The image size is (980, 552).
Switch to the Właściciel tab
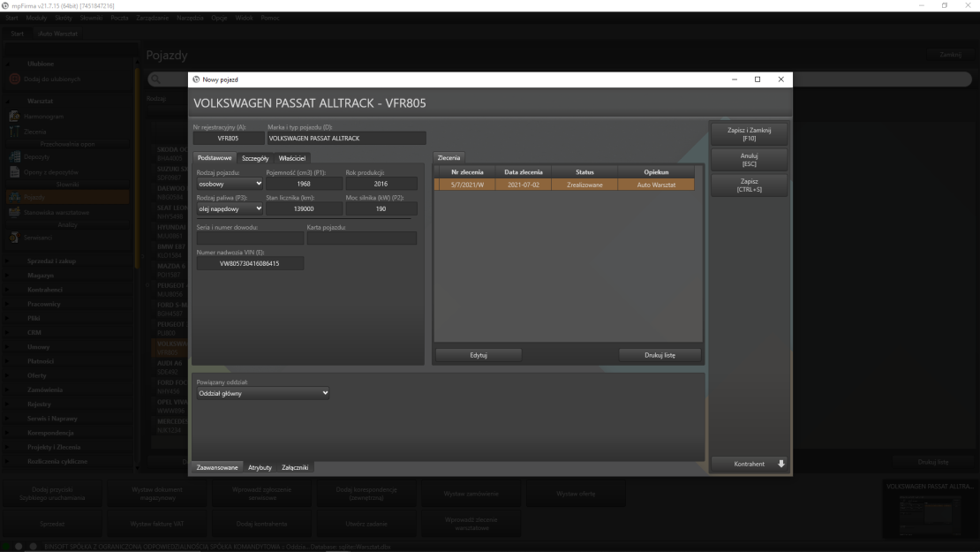tap(292, 158)
